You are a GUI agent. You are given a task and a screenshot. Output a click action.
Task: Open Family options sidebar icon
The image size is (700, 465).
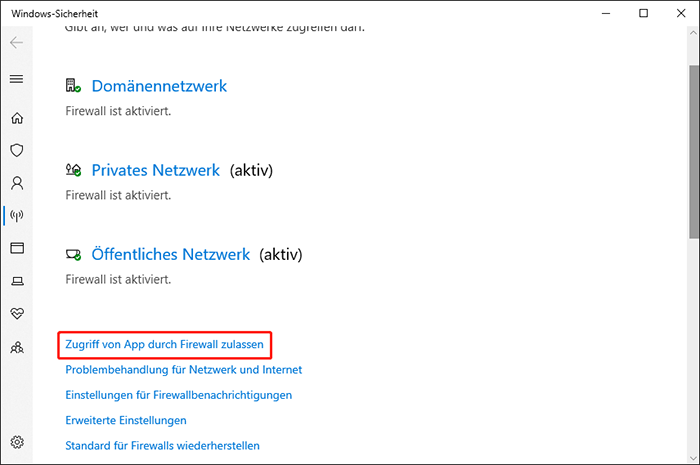click(16, 347)
